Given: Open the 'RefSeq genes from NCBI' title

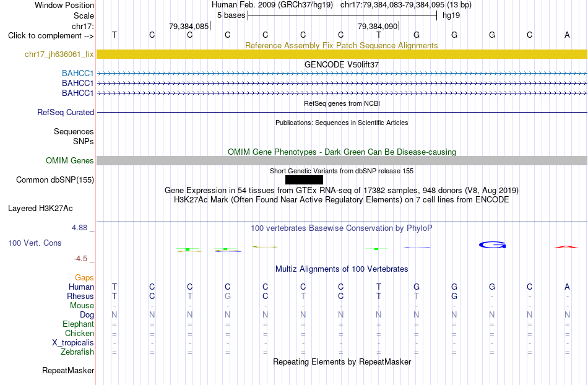Looking at the screenshot, I should coord(342,103).
